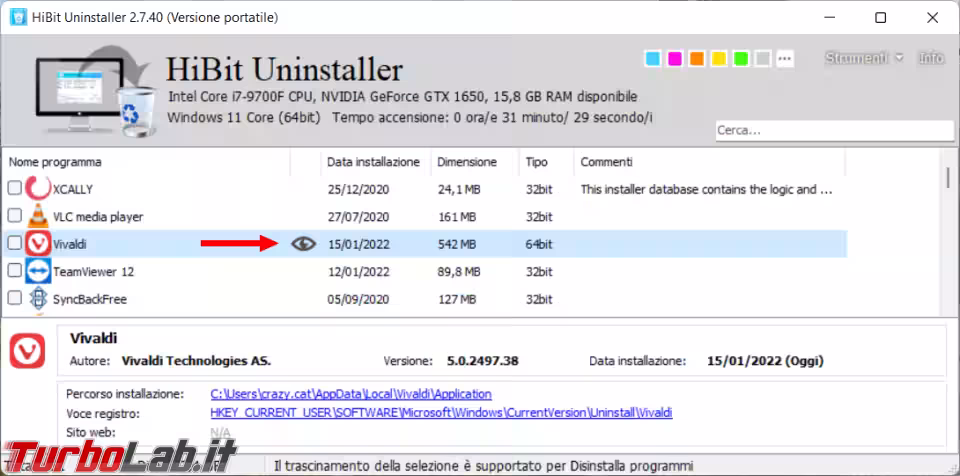This screenshot has height=476, width=960.
Task: Open the Vivaldi installation path link
Action: [350, 395]
